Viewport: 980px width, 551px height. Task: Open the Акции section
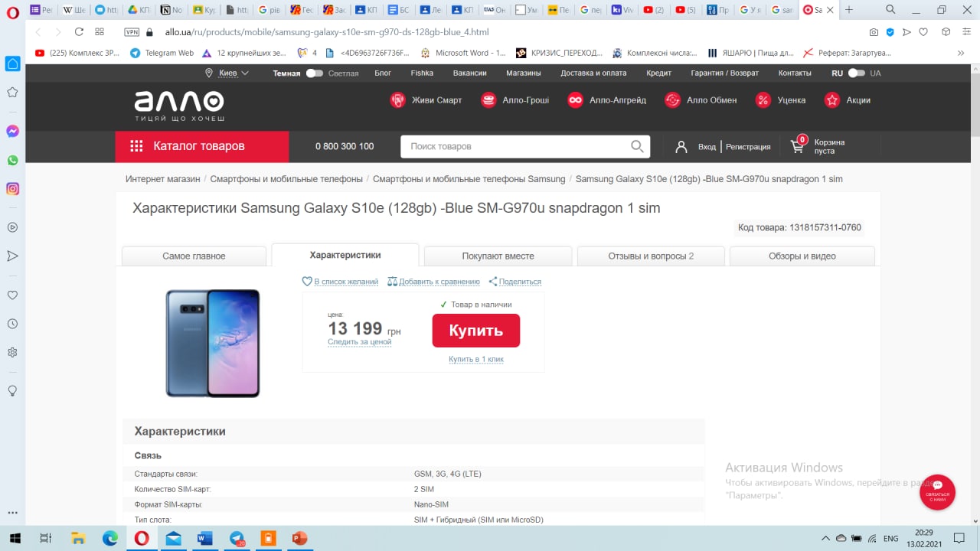point(847,100)
